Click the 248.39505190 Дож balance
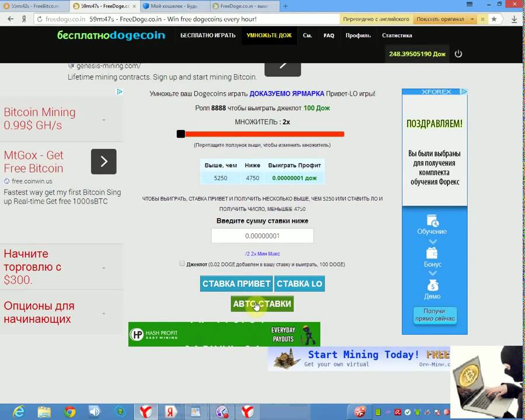This screenshot has height=420, width=525. (417, 54)
